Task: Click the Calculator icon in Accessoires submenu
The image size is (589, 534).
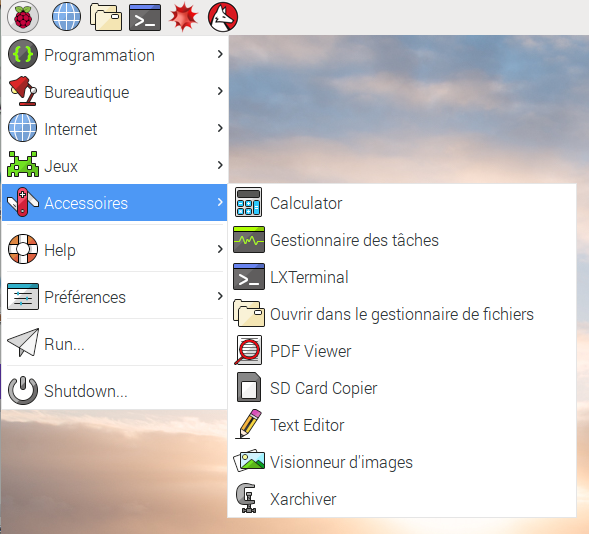Action: coord(248,202)
